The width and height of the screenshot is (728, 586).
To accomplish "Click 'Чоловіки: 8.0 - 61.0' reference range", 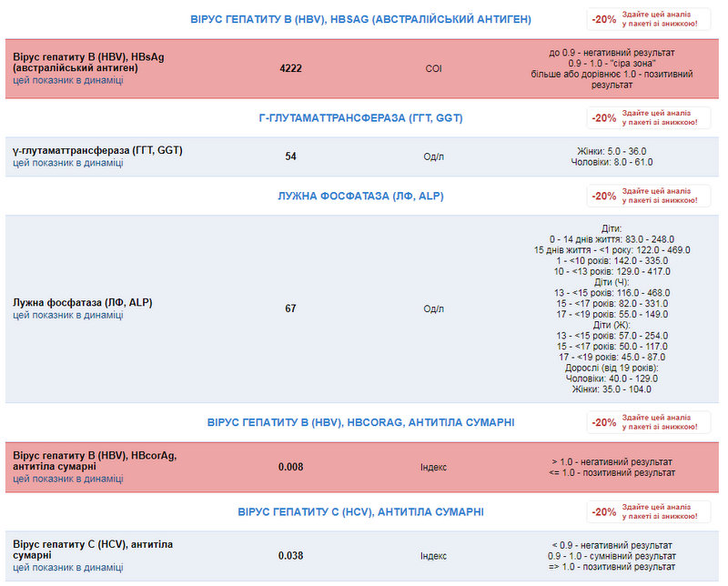I will pyautogui.click(x=612, y=162).
